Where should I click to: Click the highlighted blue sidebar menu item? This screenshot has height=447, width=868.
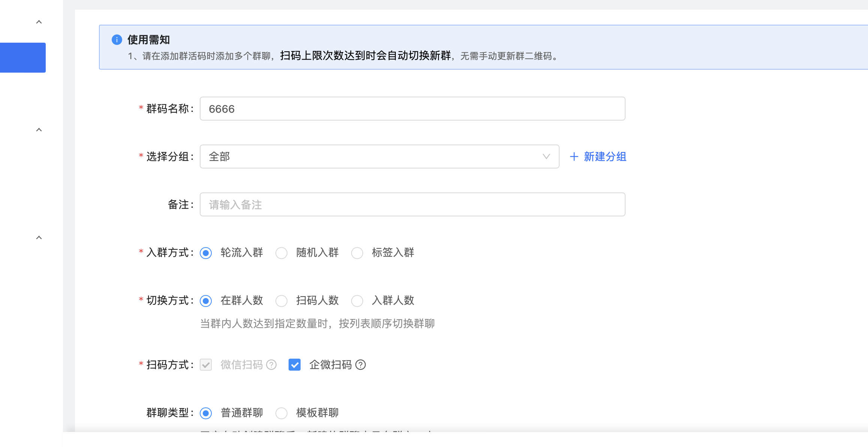coord(23,58)
